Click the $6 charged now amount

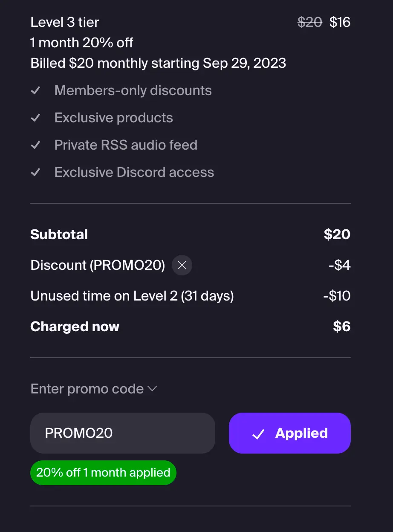click(x=341, y=327)
